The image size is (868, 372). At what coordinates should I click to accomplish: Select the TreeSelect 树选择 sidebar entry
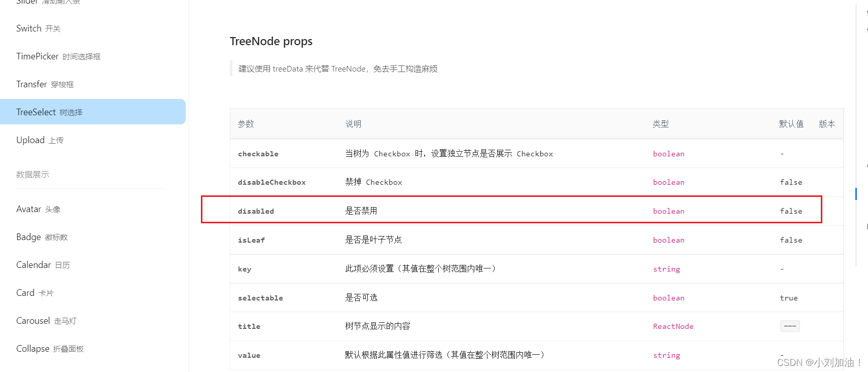[x=93, y=112]
